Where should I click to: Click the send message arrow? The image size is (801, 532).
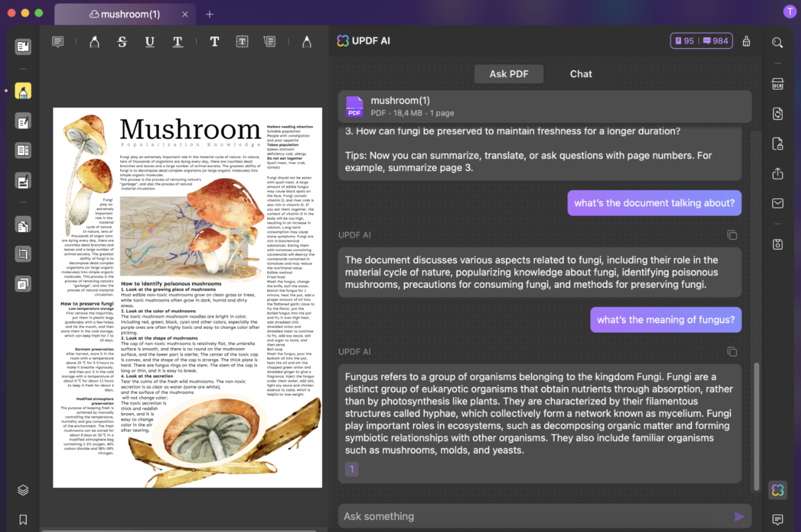(739, 517)
